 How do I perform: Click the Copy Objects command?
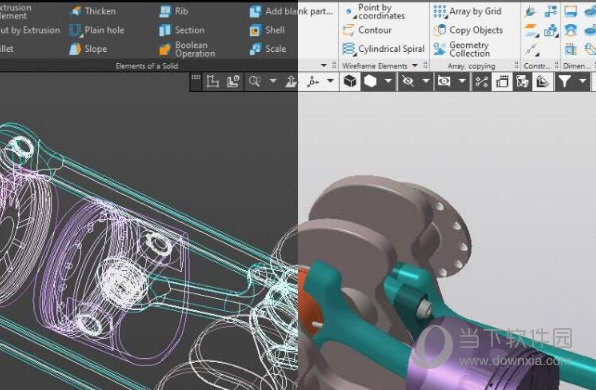coord(468,30)
